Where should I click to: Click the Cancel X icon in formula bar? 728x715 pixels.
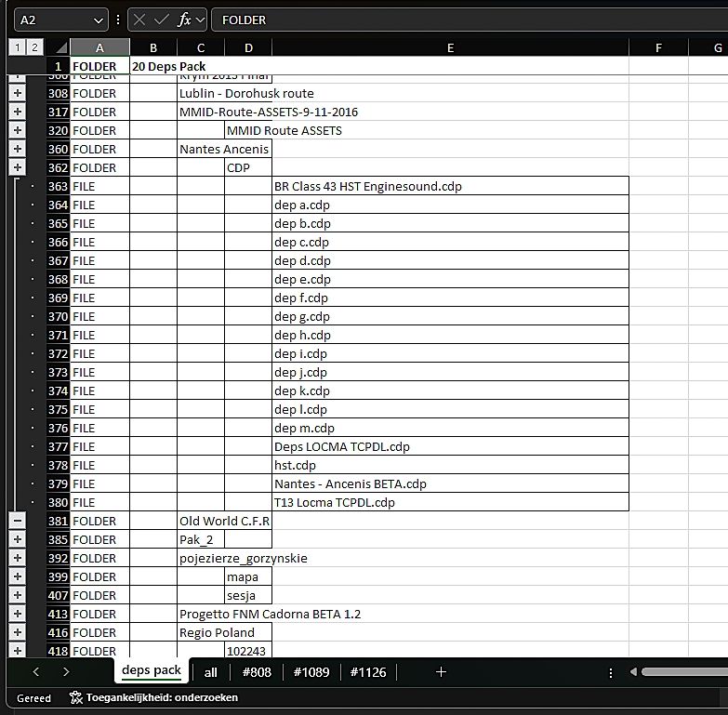pos(139,20)
